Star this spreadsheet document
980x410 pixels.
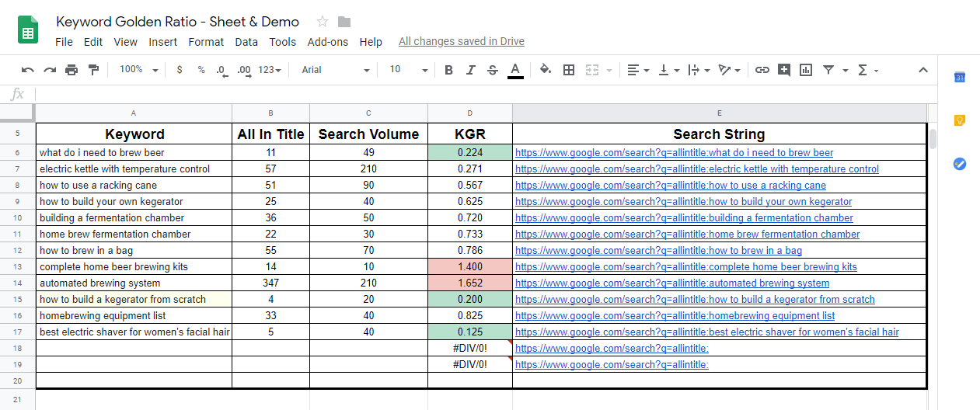click(x=323, y=22)
